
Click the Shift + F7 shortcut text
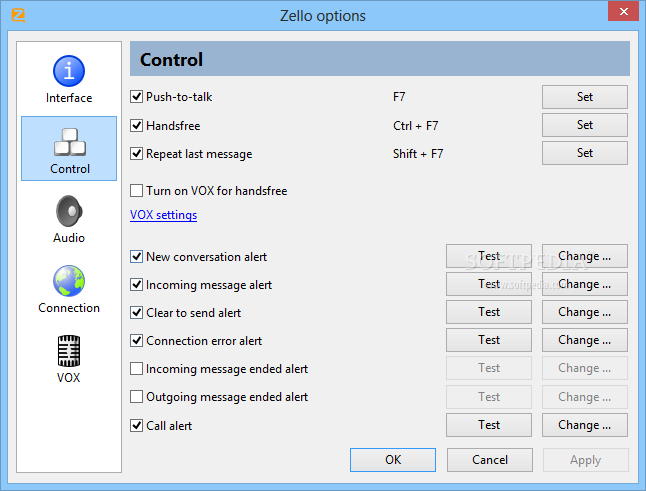[418, 154]
